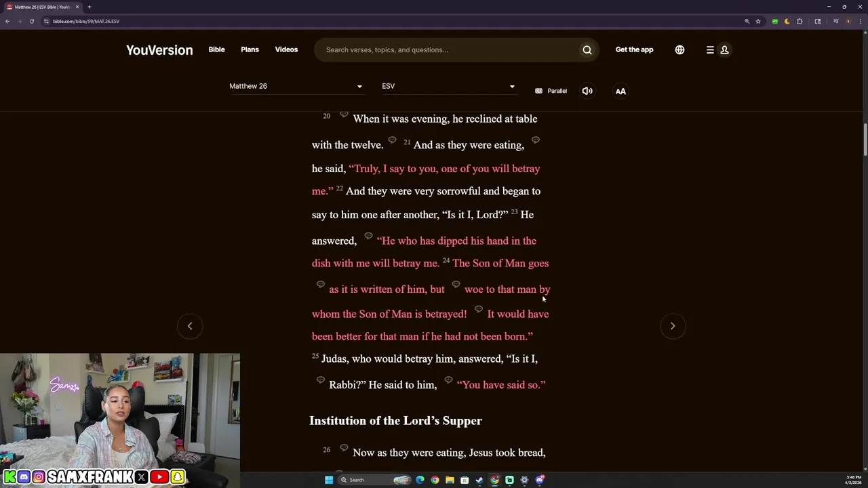Open the browser three-dot menu
This screenshot has width=868, height=488.
859,21
